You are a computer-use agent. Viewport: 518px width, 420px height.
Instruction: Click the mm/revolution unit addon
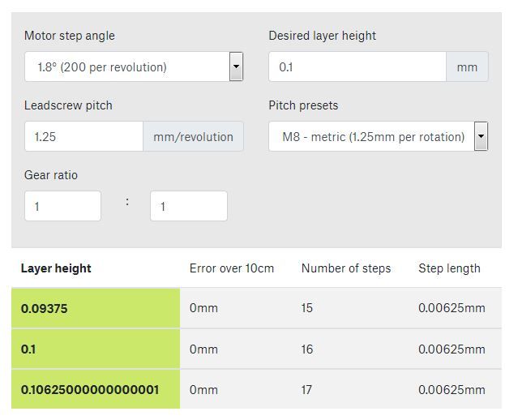(x=193, y=136)
